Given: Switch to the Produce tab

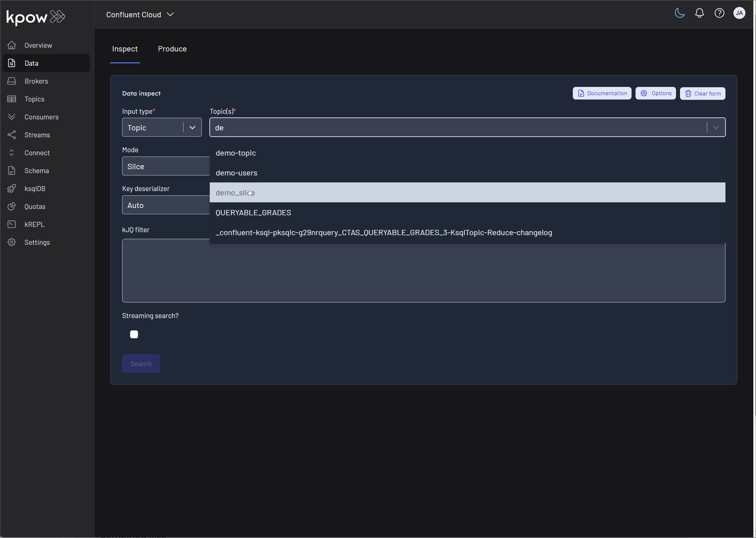Looking at the screenshot, I should [x=172, y=49].
